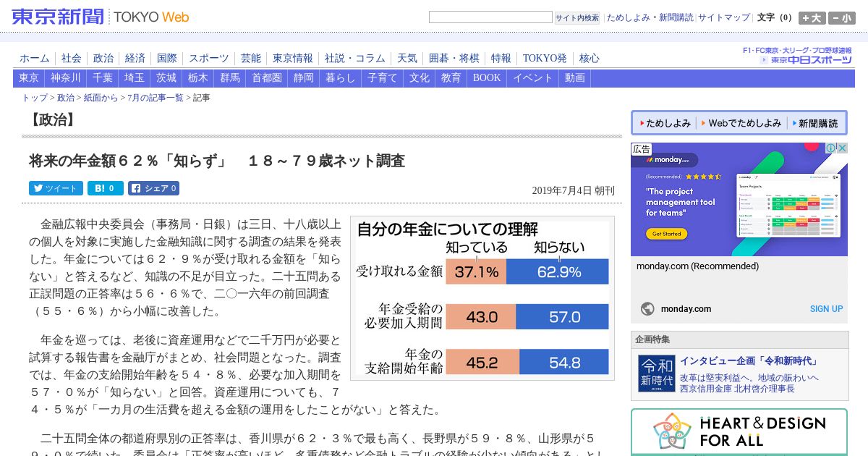Screen dimensions: 868x456
Task: Decrease text size with the －小 button
Action: coord(842,18)
